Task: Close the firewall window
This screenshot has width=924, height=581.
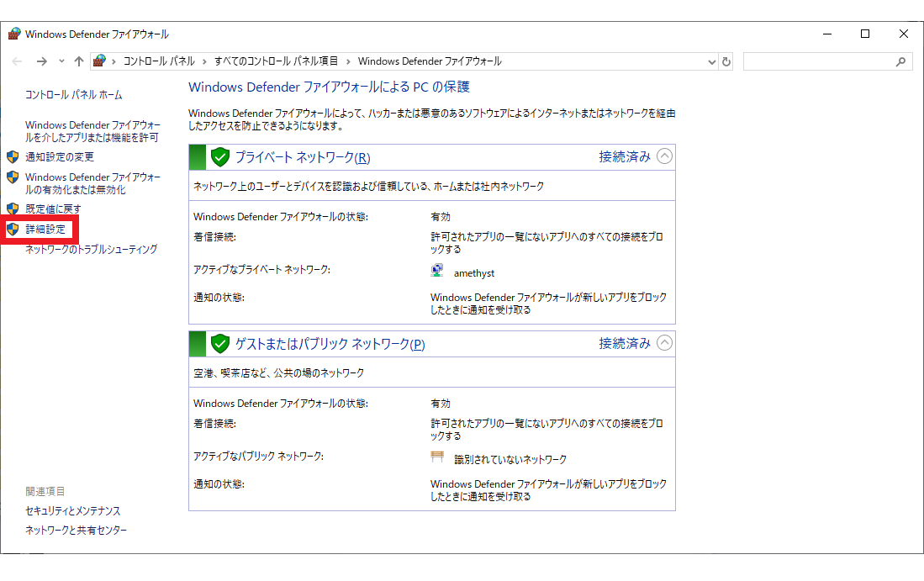Action: tap(903, 34)
